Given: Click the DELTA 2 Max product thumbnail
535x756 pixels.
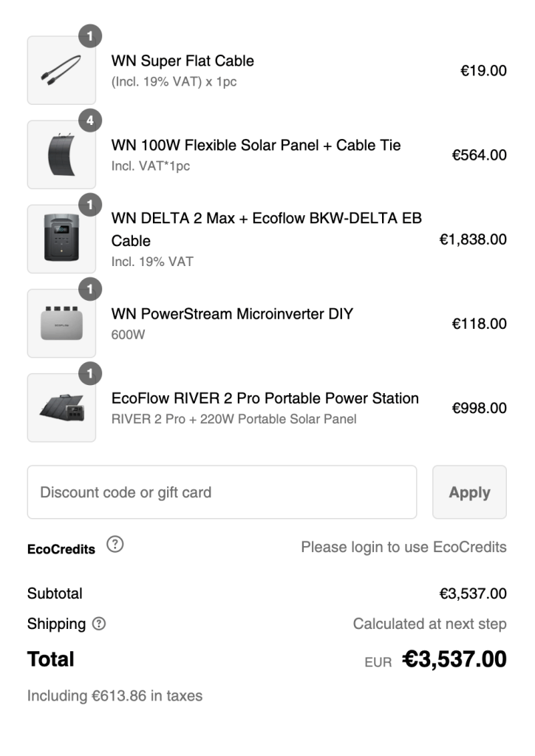Looking at the screenshot, I should [x=61, y=239].
